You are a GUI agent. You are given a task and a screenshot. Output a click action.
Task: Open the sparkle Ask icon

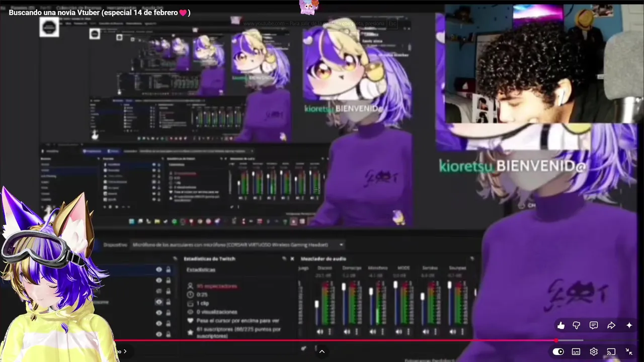629,326
